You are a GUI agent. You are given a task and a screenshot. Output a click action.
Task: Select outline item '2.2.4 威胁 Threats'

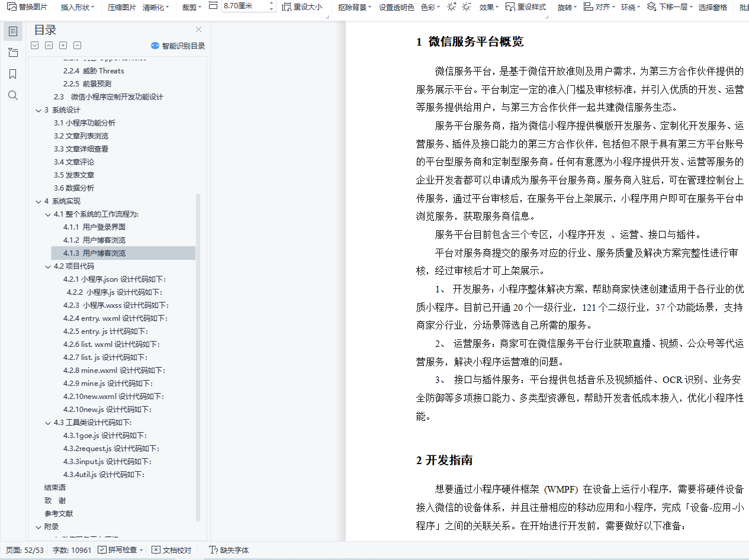94,71
